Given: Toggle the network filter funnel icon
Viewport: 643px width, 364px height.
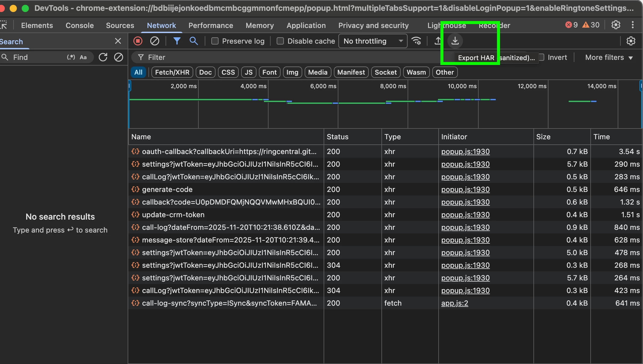Looking at the screenshot, I should click(177, 41).
